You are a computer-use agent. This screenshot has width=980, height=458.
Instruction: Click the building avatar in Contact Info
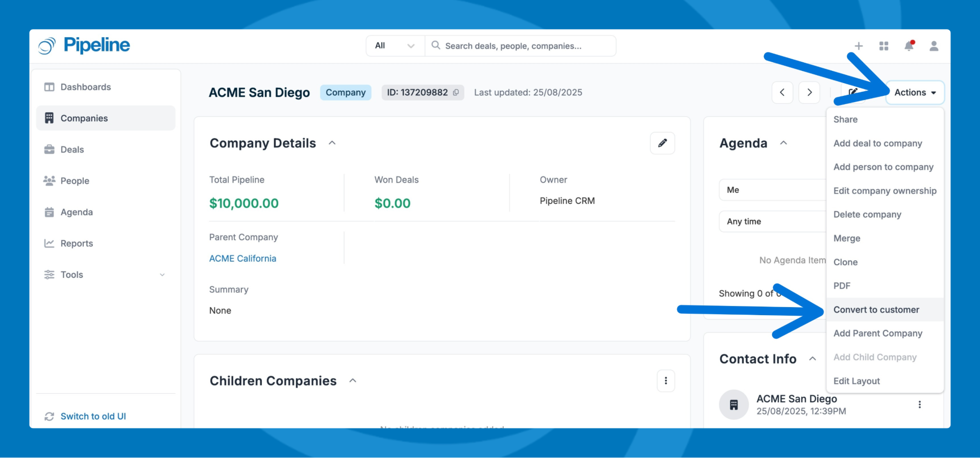(x=734, y=405)
